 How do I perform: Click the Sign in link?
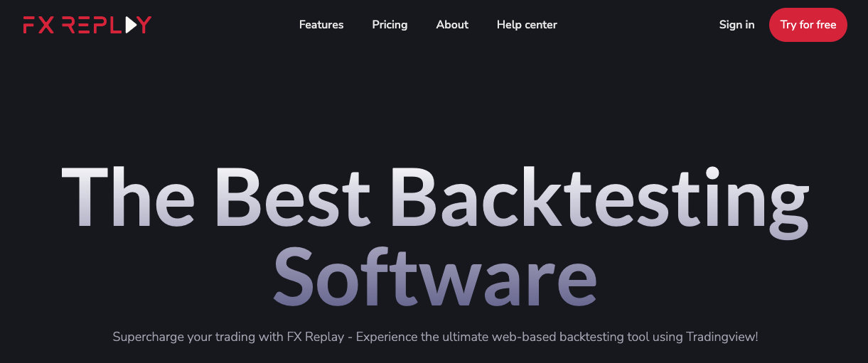point(736,25)
